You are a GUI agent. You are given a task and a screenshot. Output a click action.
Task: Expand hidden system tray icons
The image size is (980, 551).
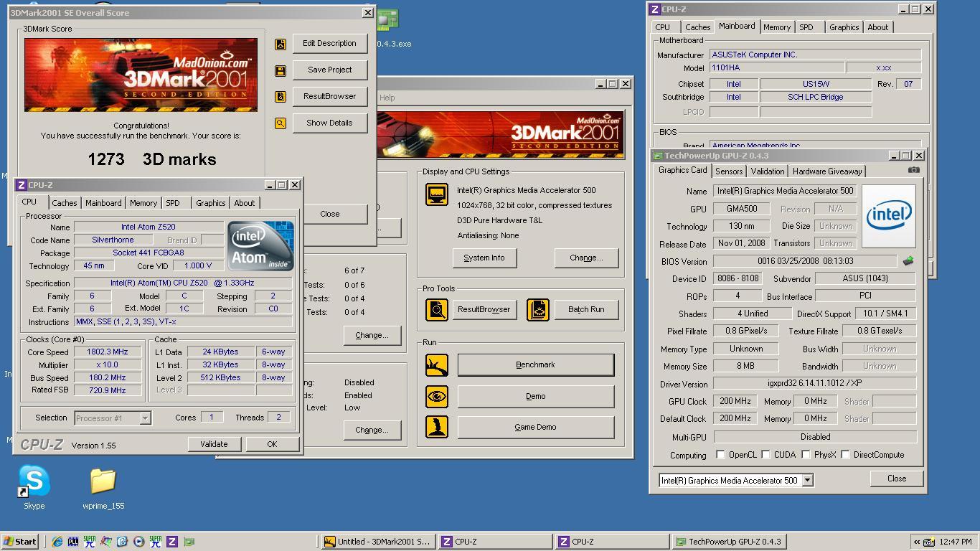click(916, 542)
